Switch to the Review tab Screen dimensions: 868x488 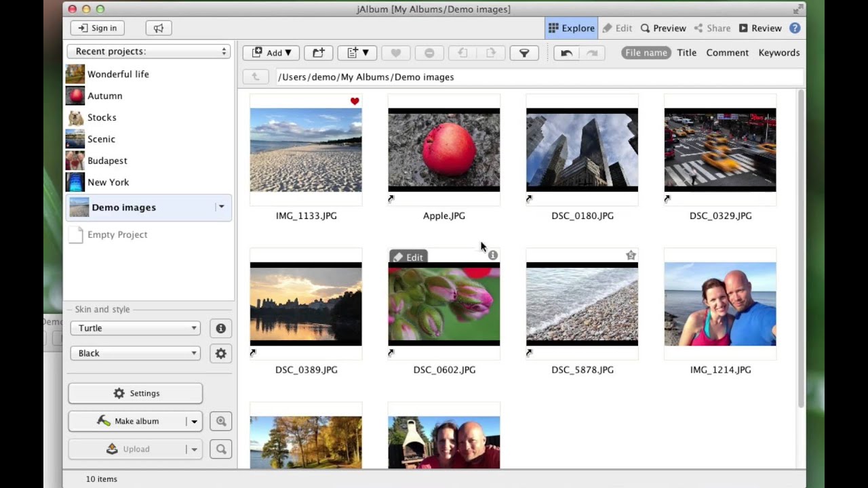[x=760, y=28]
